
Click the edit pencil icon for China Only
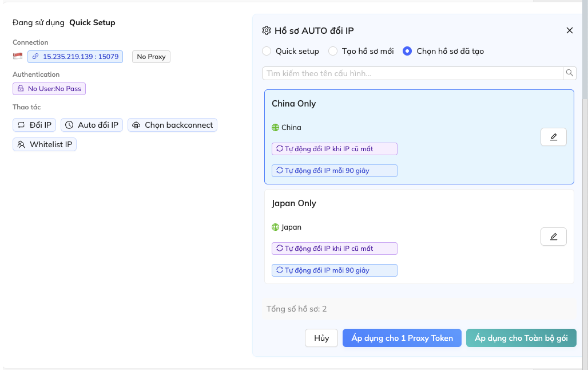pyautogui.click(x=553, y=137)
